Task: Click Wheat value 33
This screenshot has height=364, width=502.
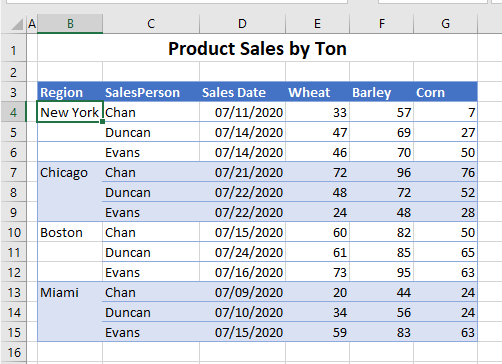Action: pyautogui.click(x=317, y=112)
